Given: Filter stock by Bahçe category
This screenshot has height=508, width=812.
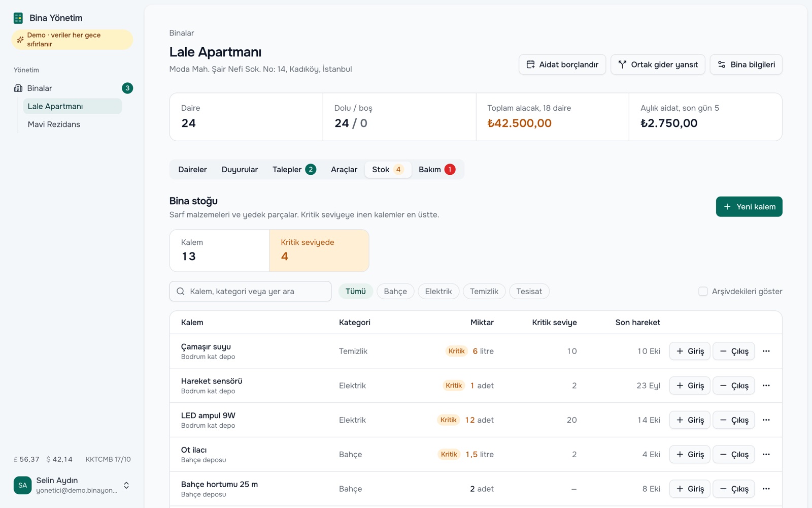Looking at the screenshot, I should [x=395, y=292].
